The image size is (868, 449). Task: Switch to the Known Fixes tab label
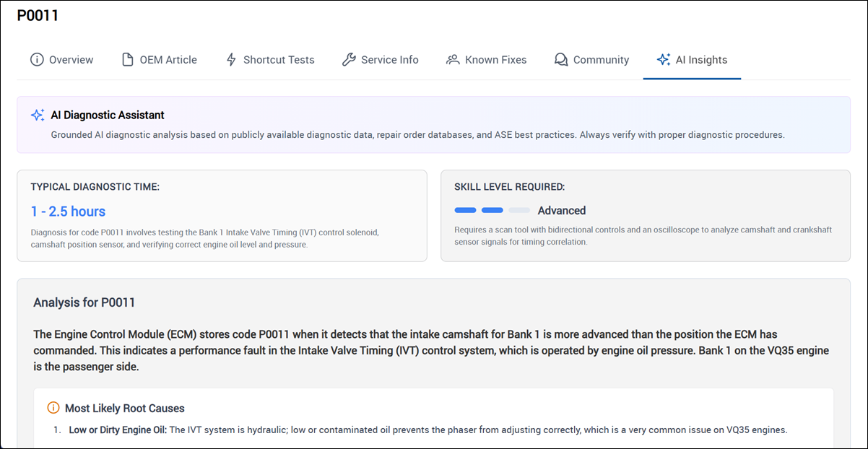[495, 60]
